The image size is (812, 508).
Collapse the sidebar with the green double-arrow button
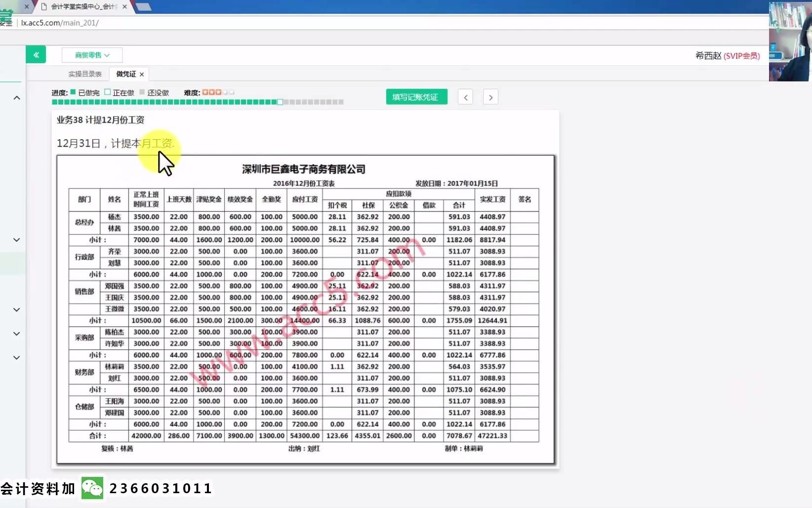36,55
